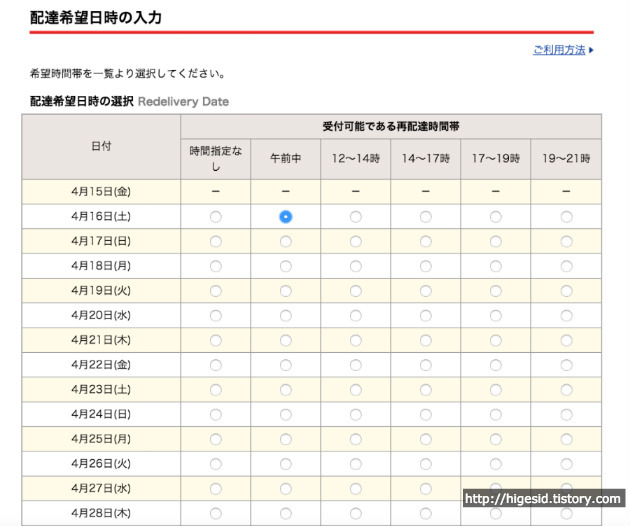Choose 4月20日 12〜14時 slot
Screen dimensions: 630x526
356,316
